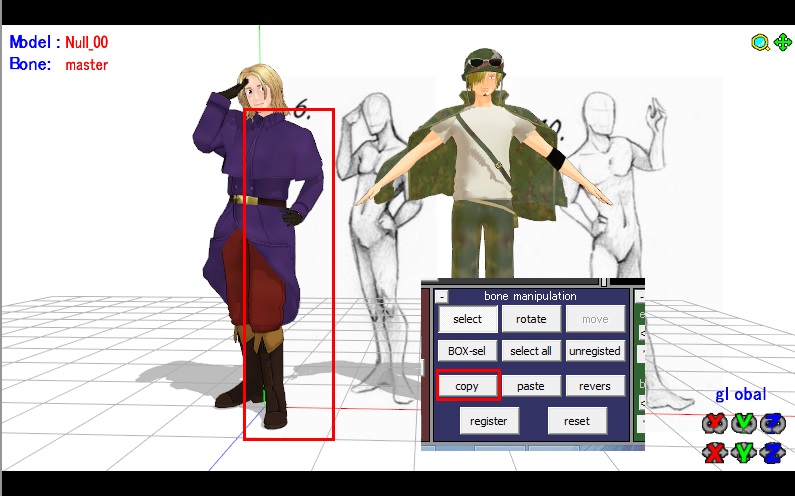Click the green view move arrows icon

(783, 43)
